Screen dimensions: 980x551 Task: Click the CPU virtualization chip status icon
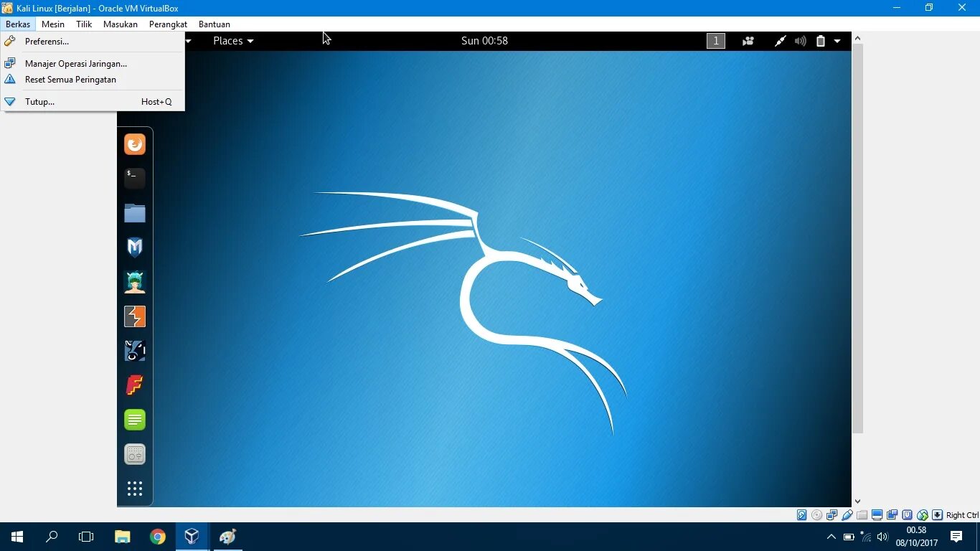[908, 515]
